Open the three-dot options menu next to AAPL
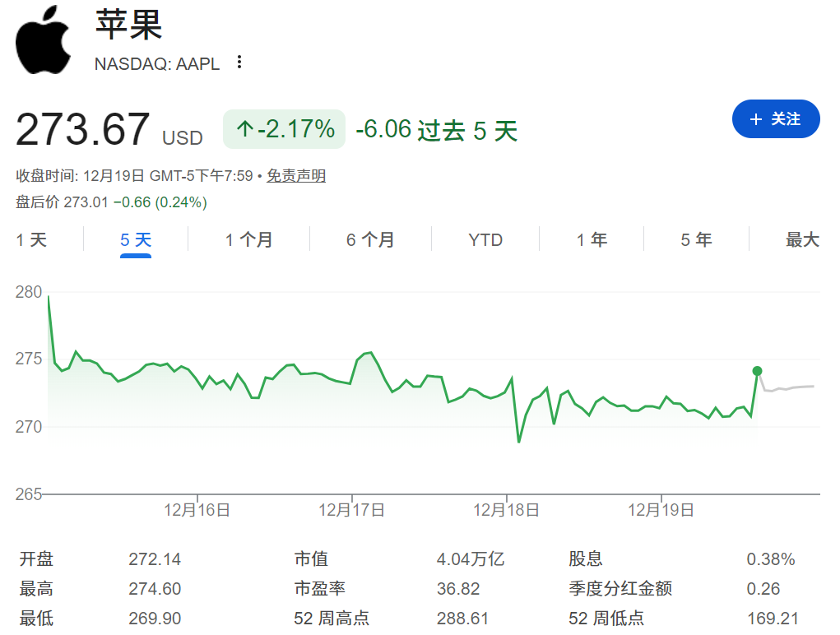 pos(238,62)
